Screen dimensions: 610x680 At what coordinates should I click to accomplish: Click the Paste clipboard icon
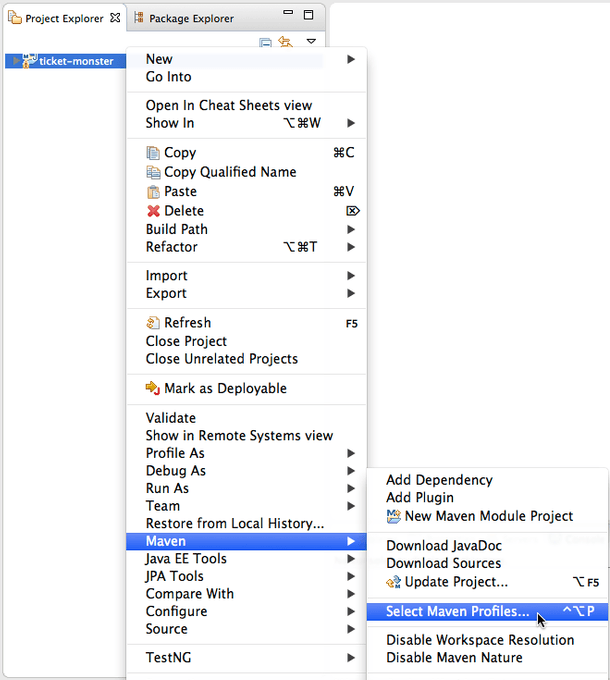tap(153, 192)
